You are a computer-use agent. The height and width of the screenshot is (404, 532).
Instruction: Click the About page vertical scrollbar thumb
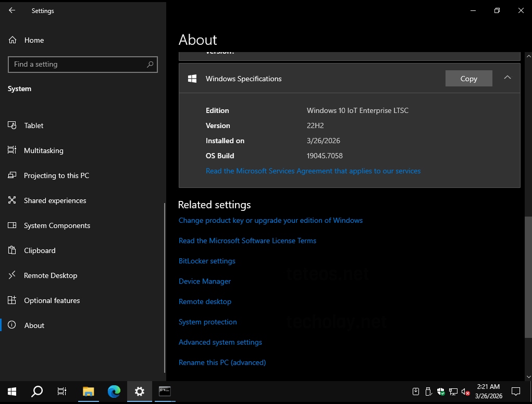tap(528, 277)
